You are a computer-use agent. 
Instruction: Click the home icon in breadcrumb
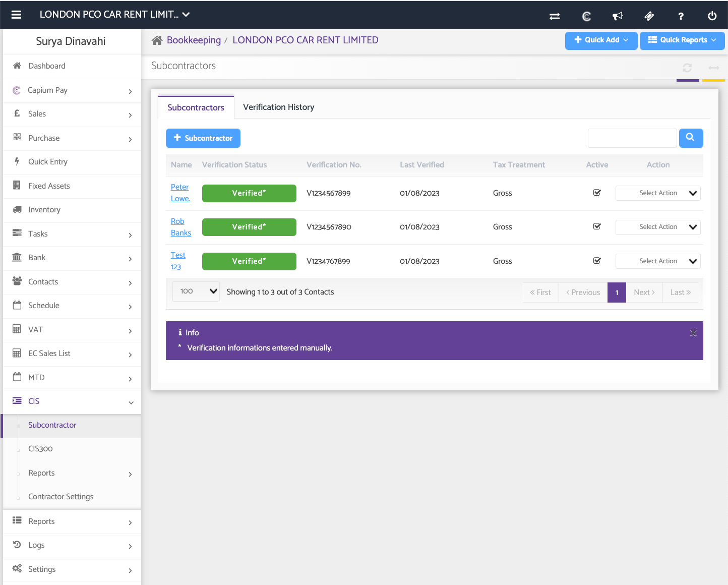[157, 40]
